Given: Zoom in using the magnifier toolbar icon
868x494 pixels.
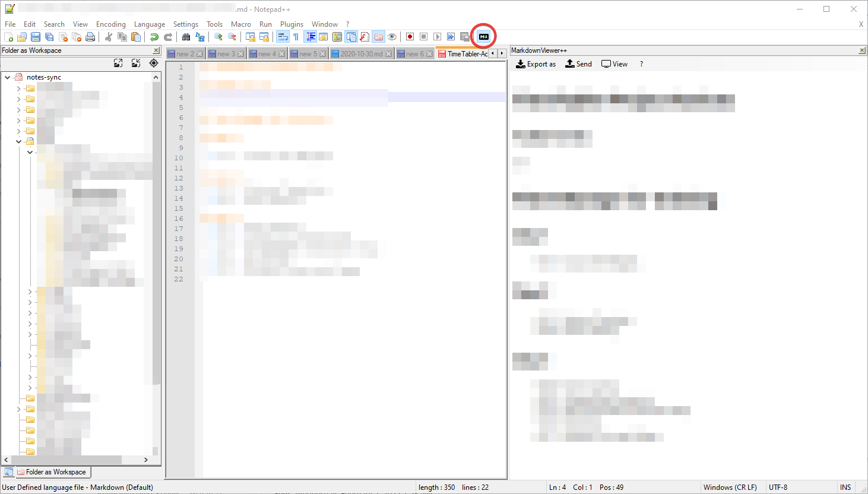Looking at the screenshot, I should click(217, 36).
